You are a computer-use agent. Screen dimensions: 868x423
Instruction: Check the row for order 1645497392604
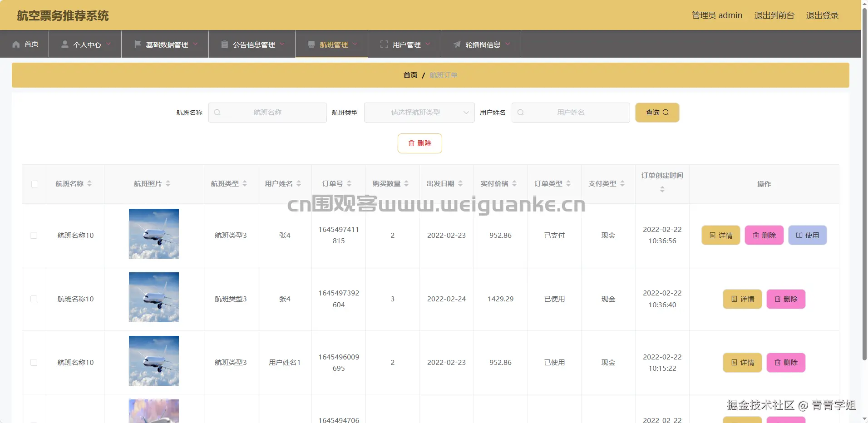34,299
